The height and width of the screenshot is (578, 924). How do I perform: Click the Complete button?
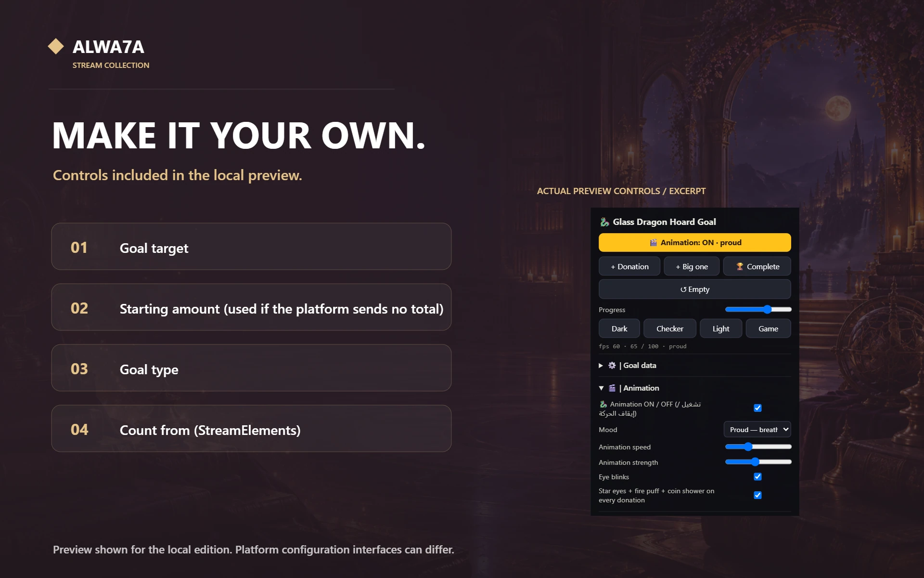(x=757, y=266)
